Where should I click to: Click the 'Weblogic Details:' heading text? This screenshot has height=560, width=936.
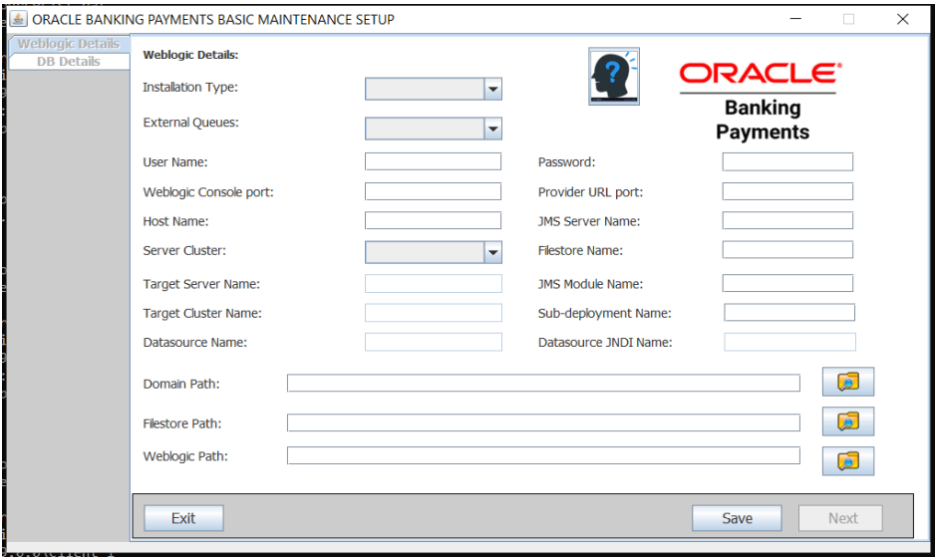point(191,55)
